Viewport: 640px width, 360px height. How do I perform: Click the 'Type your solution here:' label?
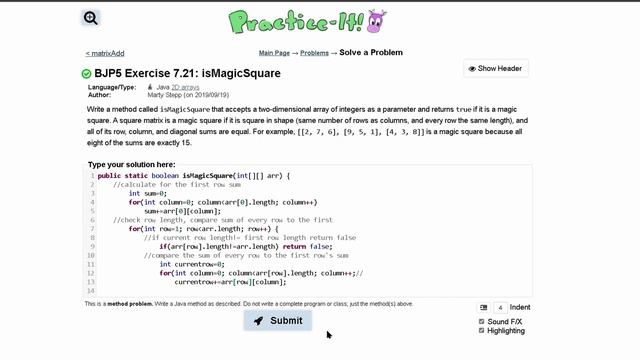coord(131,164)
